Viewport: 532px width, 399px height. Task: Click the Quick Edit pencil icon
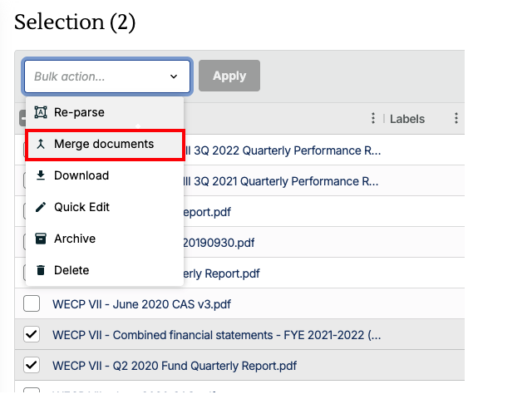coord(41,207)
